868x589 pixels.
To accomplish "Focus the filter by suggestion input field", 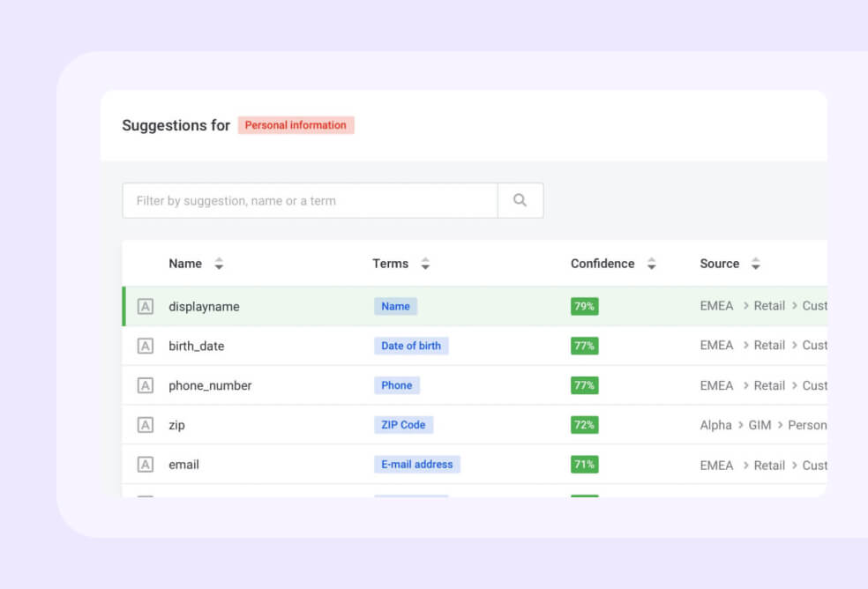I will click(310, 200).
